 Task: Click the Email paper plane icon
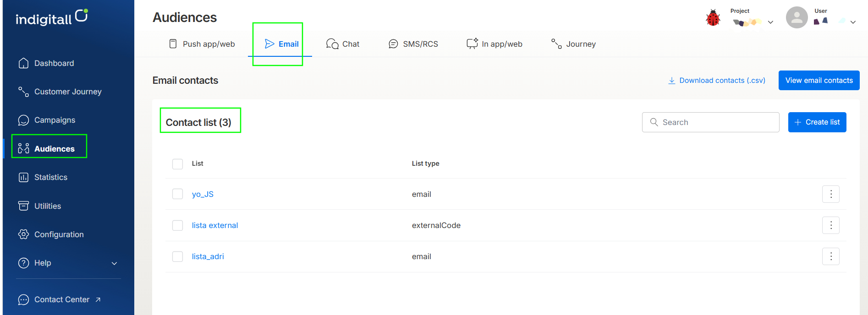click(x=269, y=44)
